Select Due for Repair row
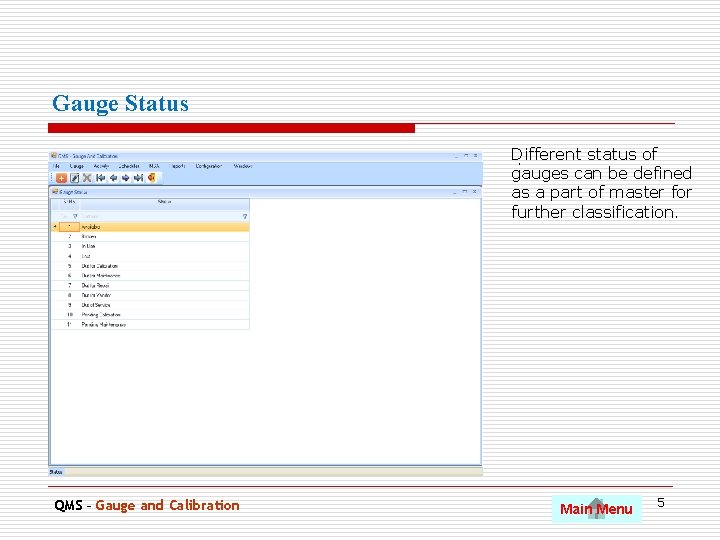The width and height of the screenshot is (720, 540). pyautogui.click(x=150, y=285)
